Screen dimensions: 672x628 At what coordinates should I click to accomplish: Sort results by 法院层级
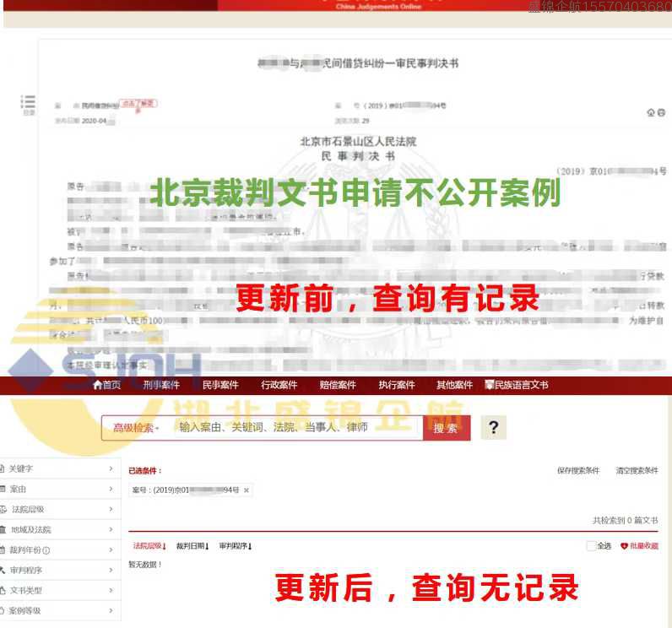coord(149,546)
